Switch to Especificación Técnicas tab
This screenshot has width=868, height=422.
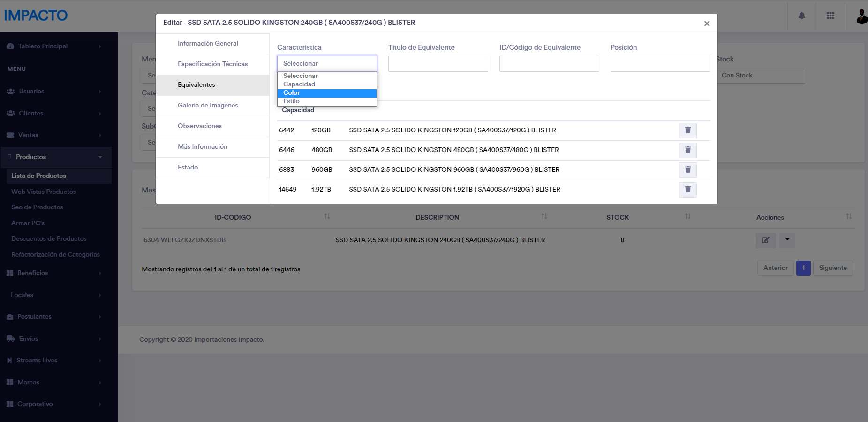(x=212, y=64)
